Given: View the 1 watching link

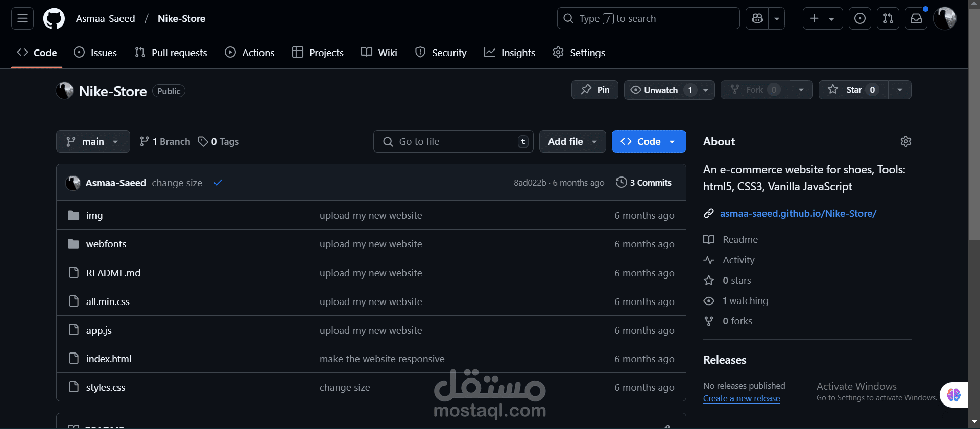Looking at the screenshot, I should (x=736, y=300).
